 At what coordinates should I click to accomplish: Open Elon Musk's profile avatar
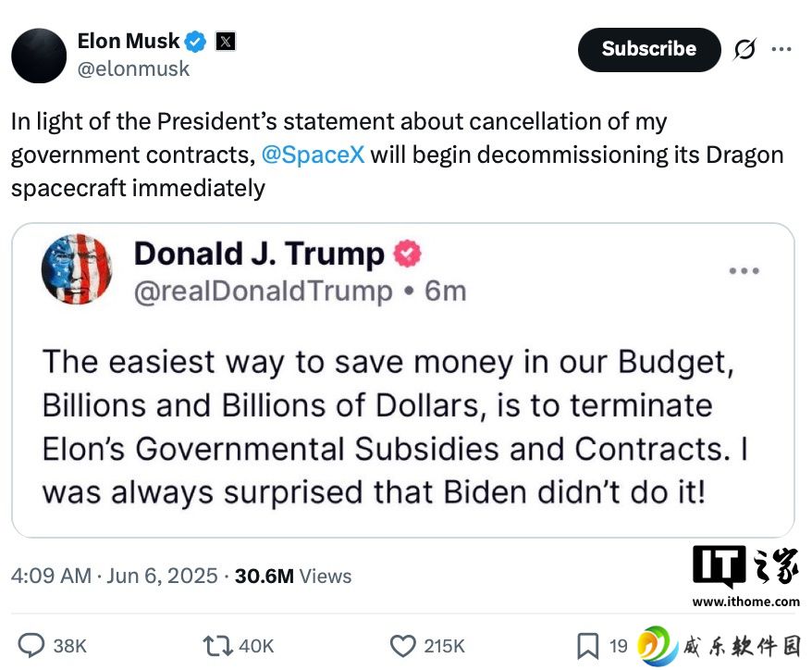39,56
